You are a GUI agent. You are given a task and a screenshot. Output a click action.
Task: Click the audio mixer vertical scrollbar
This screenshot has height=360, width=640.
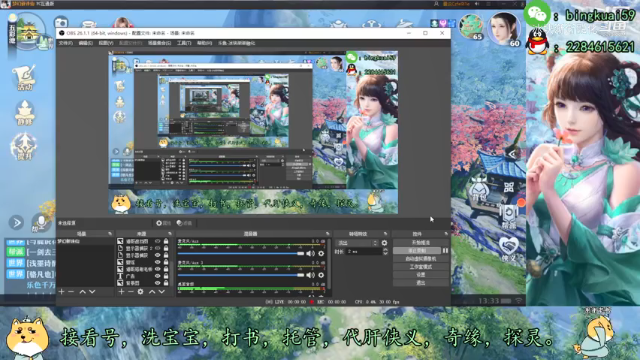tap(329, 265)
